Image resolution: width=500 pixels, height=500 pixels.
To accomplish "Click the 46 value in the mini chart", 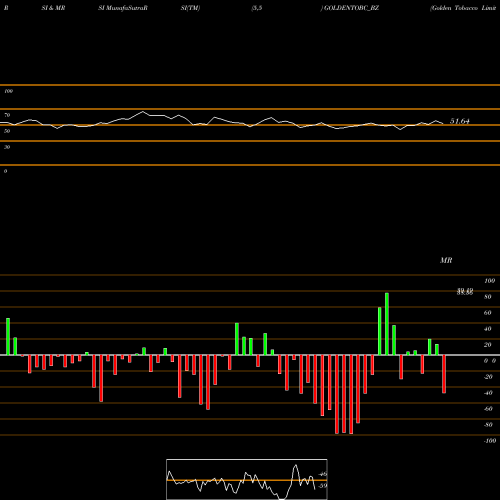I will point(323,474).
